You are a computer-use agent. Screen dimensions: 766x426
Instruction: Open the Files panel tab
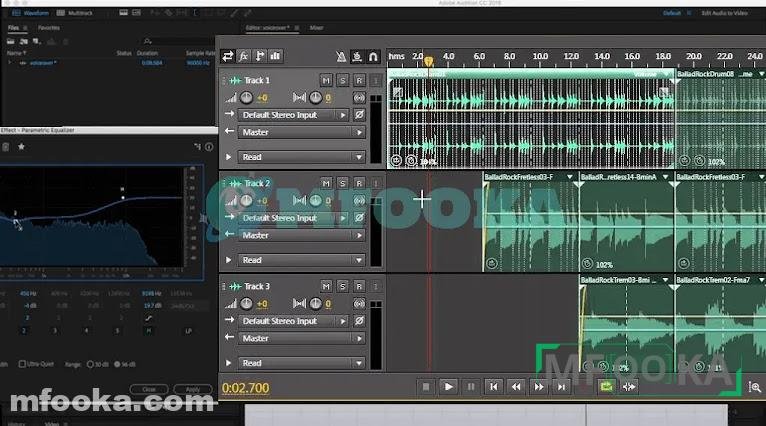click(13, 28)
